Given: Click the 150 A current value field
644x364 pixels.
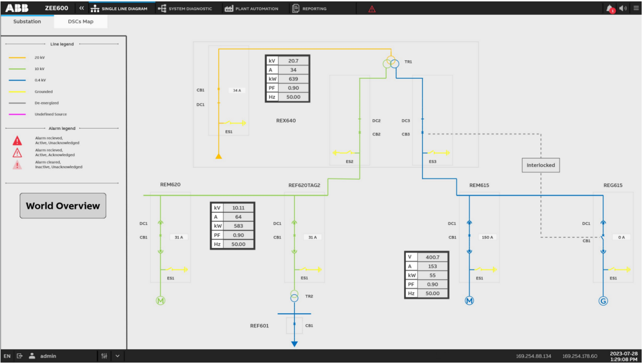Looking at the screenshot, I should pyautogui.click(x=487, y=237).
